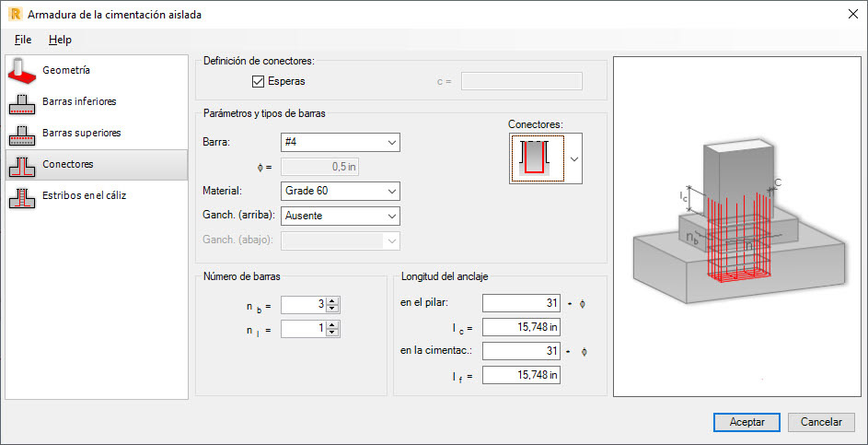Select the Conectores section icon
Screen dimensions: 868x445
22,165
